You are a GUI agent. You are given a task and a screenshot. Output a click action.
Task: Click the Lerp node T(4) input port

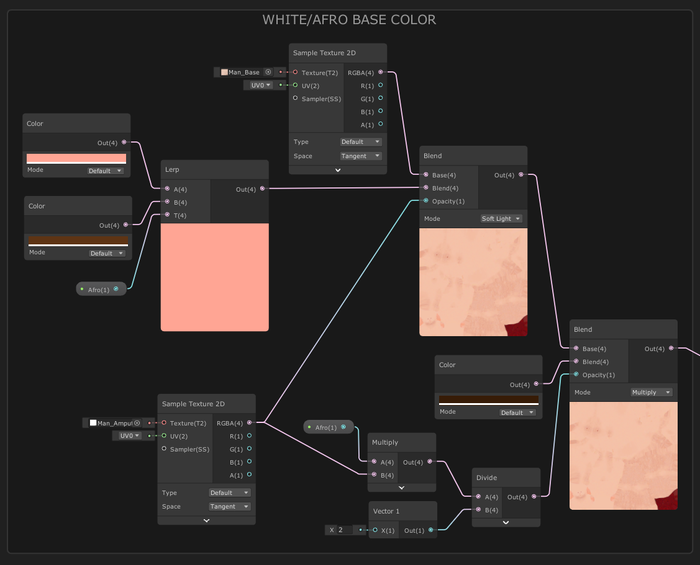point(167,215)
